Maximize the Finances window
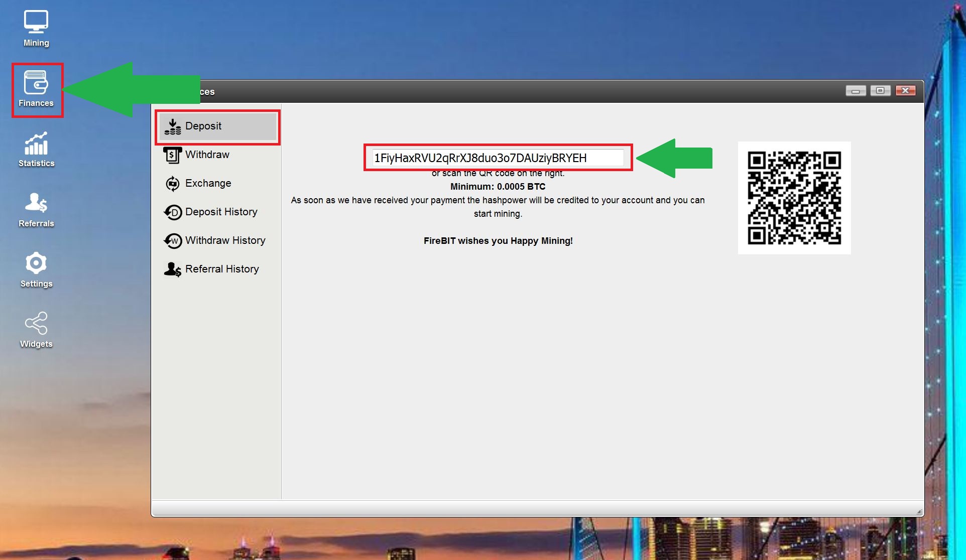The image size is (966, 560). [x=880, y=91]
